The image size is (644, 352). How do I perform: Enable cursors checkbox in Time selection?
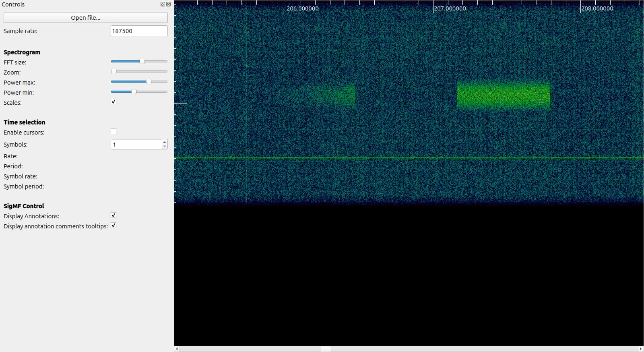pyautogui.click(x=114, y=131)
